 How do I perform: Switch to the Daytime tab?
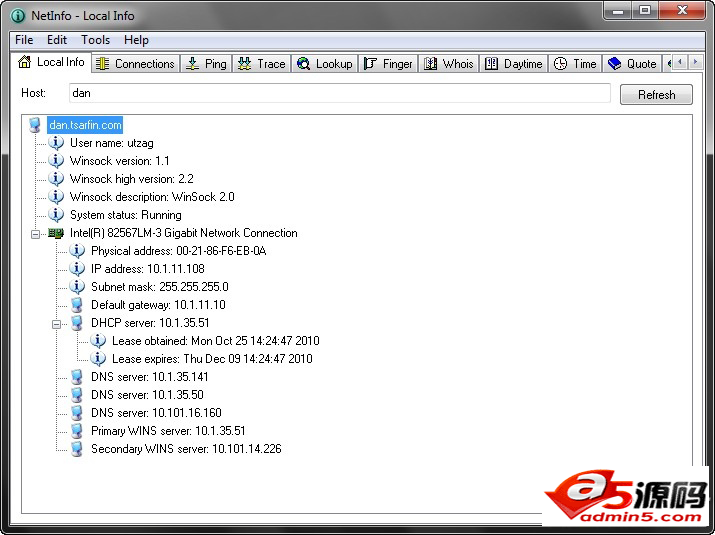click(513, 64)
